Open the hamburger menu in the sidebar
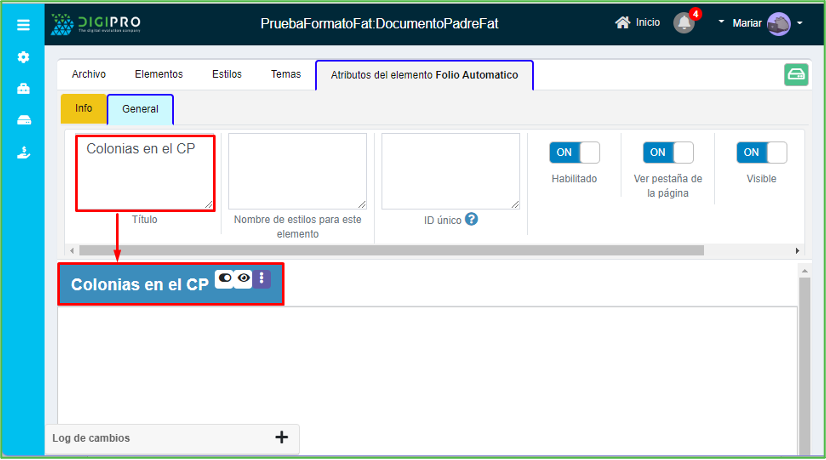 23,25
